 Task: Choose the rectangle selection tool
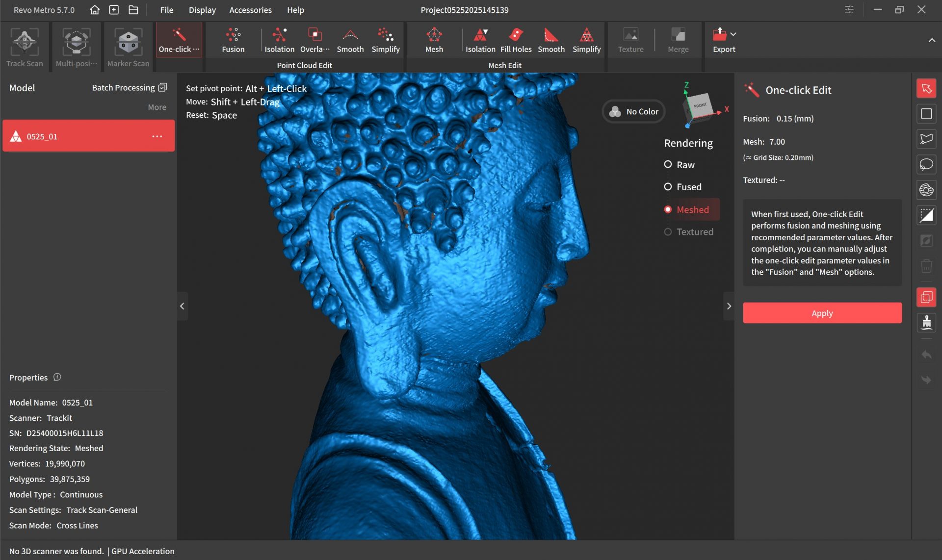[x=926, y=114]
